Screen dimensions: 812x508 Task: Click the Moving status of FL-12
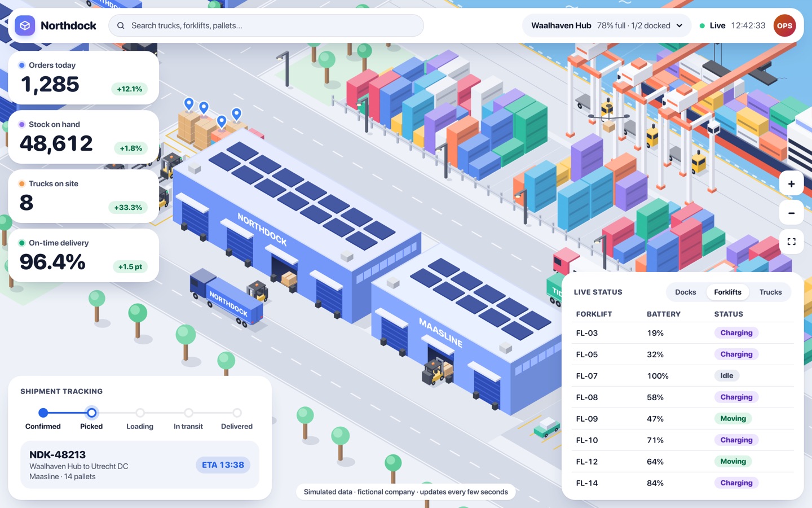click(733, 462)
